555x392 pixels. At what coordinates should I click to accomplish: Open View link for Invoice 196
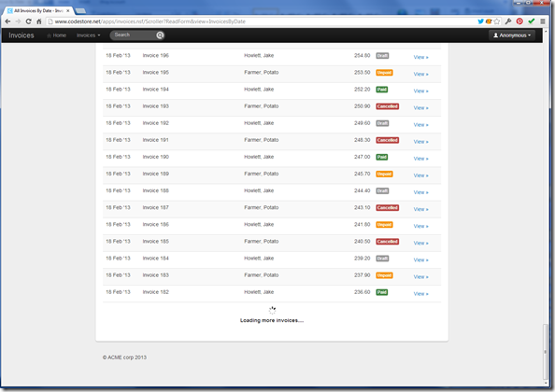(420, 57)
